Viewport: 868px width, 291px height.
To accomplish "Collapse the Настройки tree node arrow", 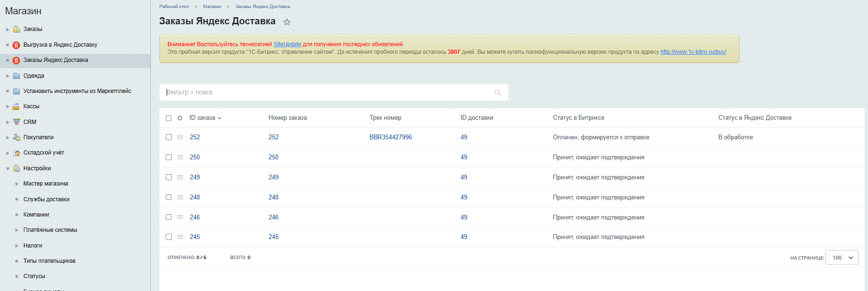I will [x=8, y=168].
